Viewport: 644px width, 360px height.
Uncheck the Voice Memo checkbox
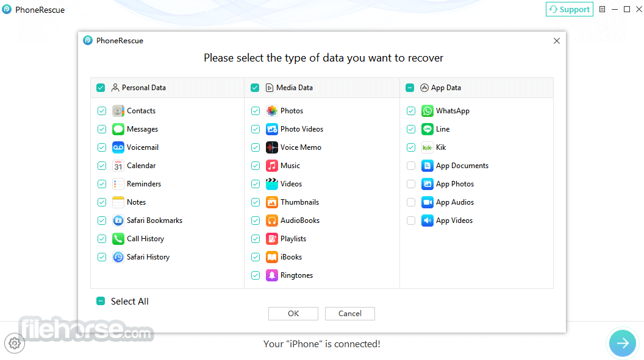click(x=256, y=147)
